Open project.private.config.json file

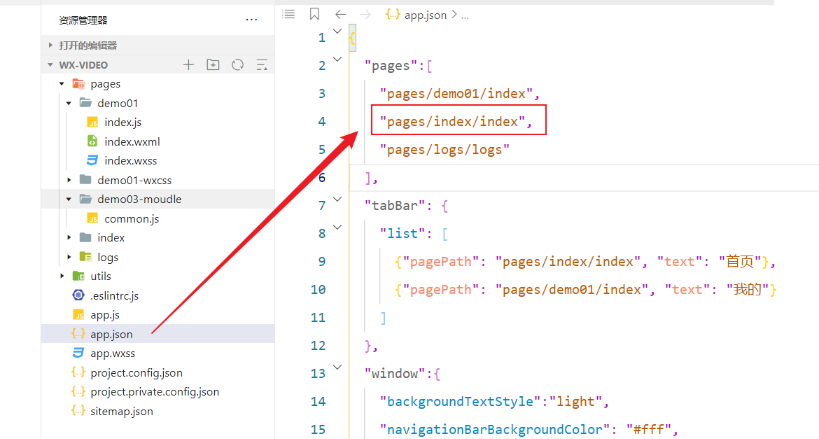(155, 392)
